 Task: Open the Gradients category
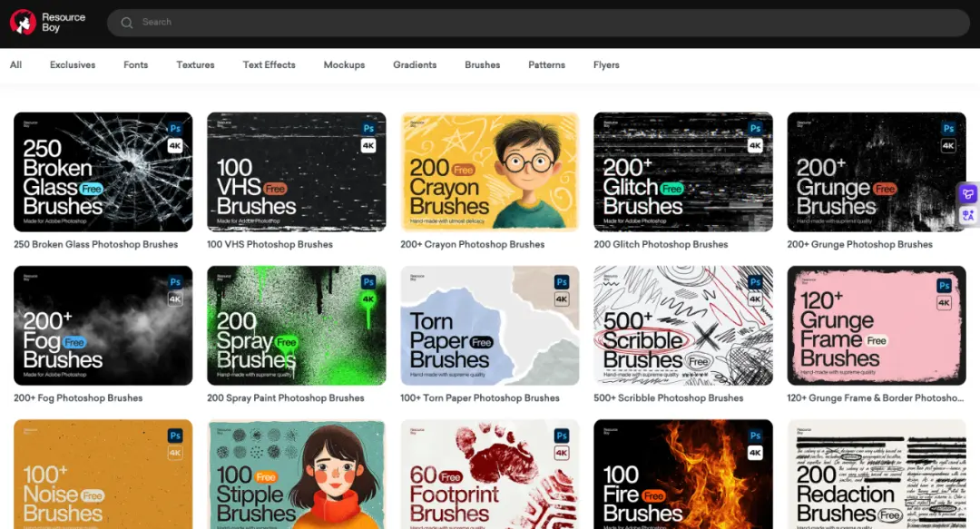tap(415, 64)
